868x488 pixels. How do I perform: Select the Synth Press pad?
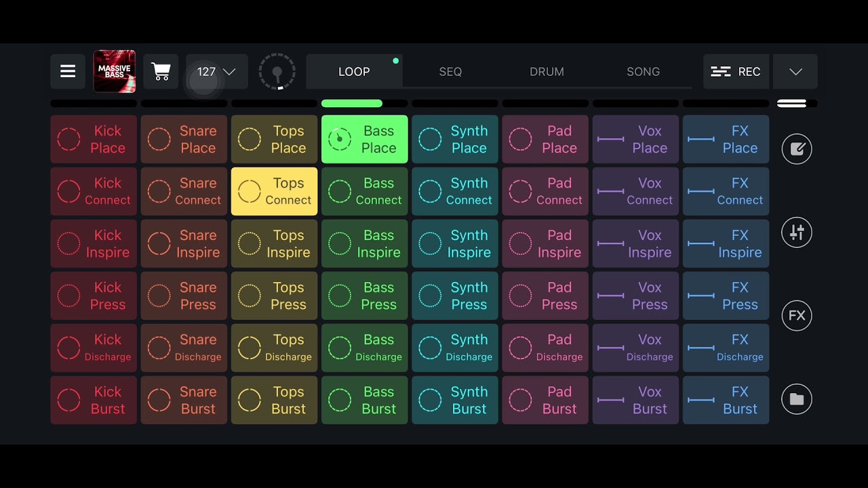tap(455, 296)
